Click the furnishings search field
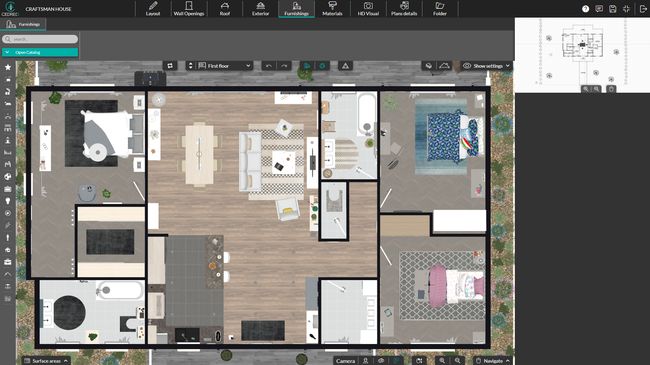Image resolution: width=650 pixels, height=365 pixels. [40, 39]
